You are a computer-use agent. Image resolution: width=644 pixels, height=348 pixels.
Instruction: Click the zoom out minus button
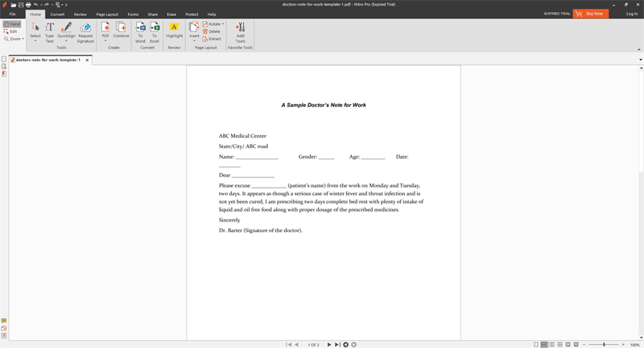point(584,345)
